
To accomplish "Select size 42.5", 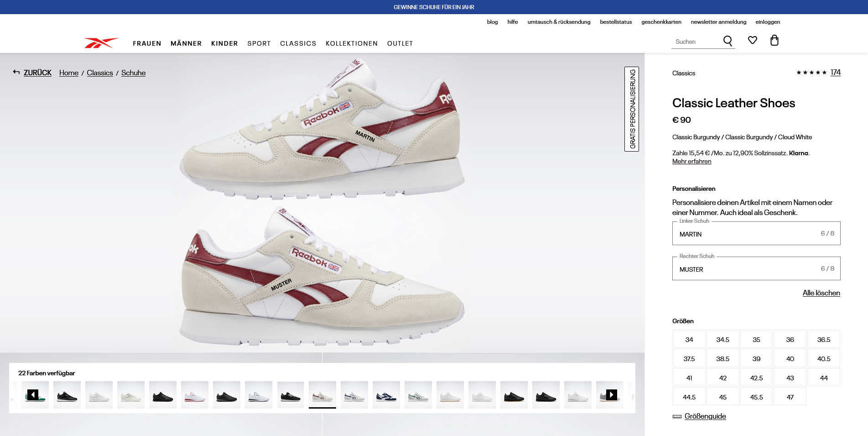I will 756,378.
